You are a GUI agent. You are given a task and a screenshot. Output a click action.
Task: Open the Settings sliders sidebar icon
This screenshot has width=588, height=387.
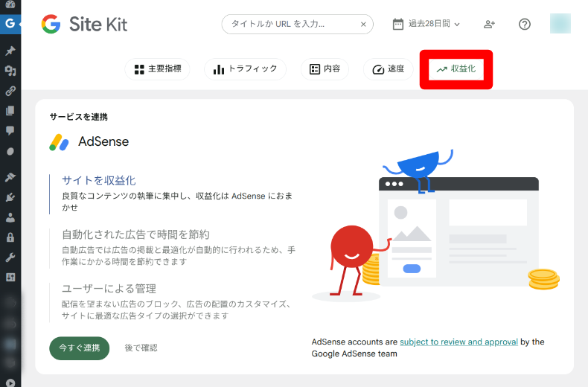10,278
